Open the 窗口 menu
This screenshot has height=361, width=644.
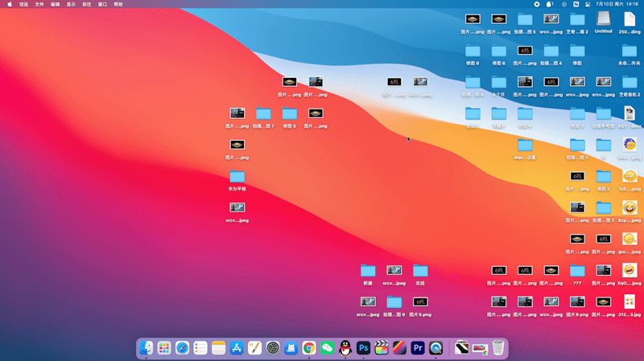pyautogui.click(x=103, y=4)
